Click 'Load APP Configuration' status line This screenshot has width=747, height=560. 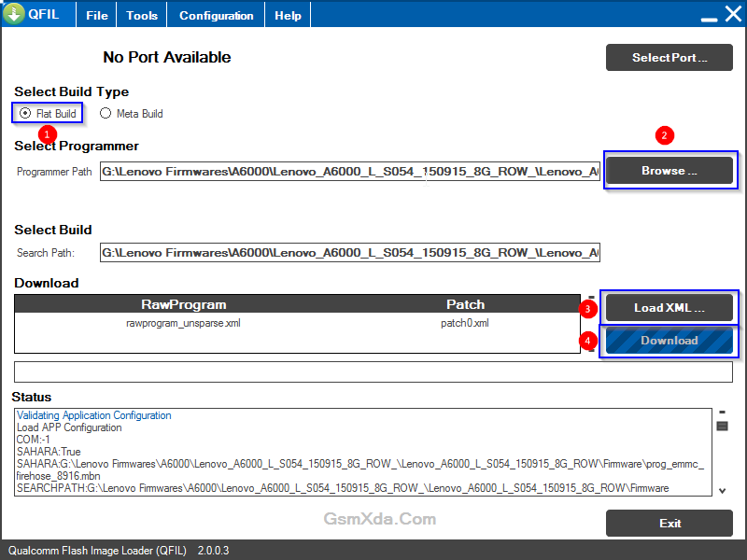69,427
